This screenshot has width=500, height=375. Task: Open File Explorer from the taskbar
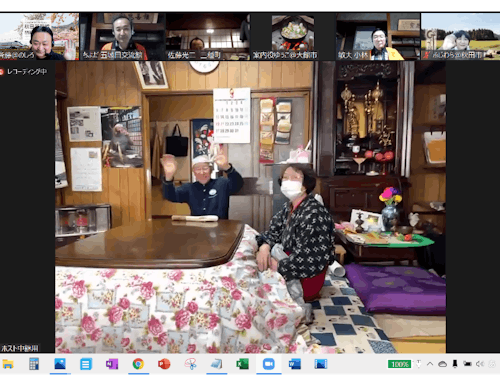click(7, 364)
